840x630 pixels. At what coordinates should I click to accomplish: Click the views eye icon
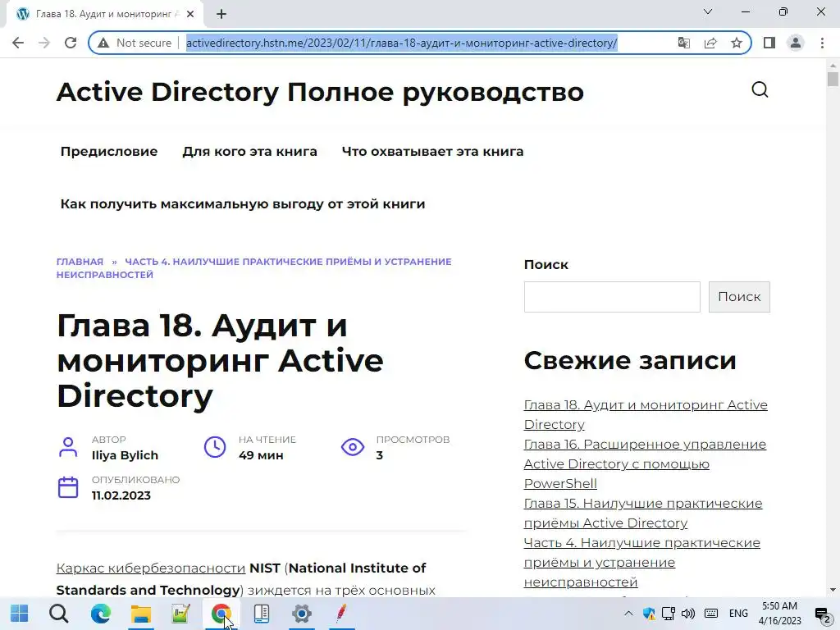pyautogui.click(x=353, y=447)
